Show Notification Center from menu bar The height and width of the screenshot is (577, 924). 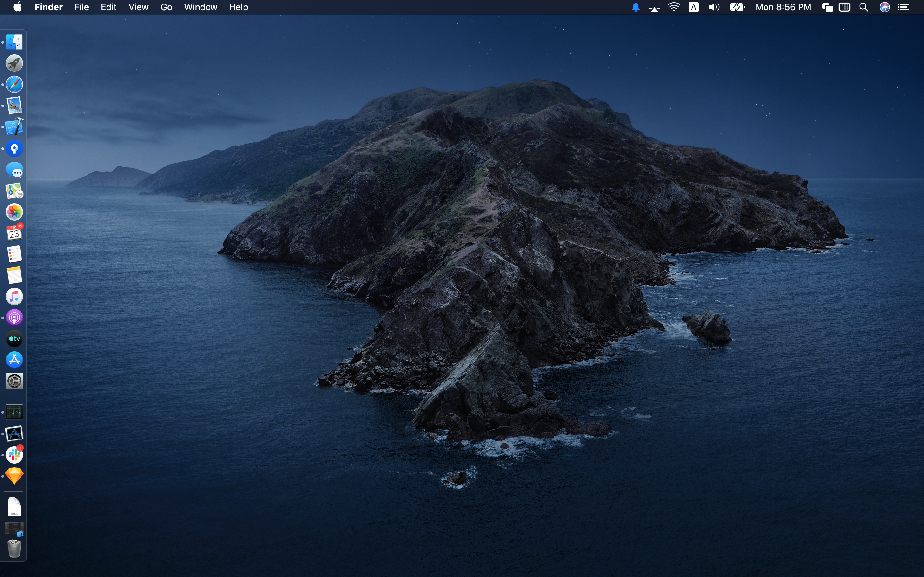pyautogui.click(x=903, y=7)
